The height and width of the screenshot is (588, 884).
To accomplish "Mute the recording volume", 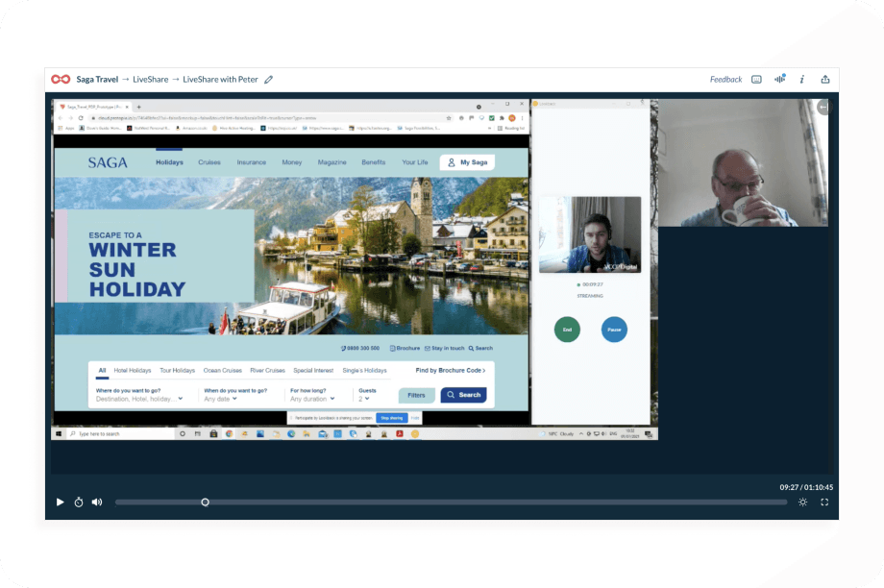I will point(97,502).
